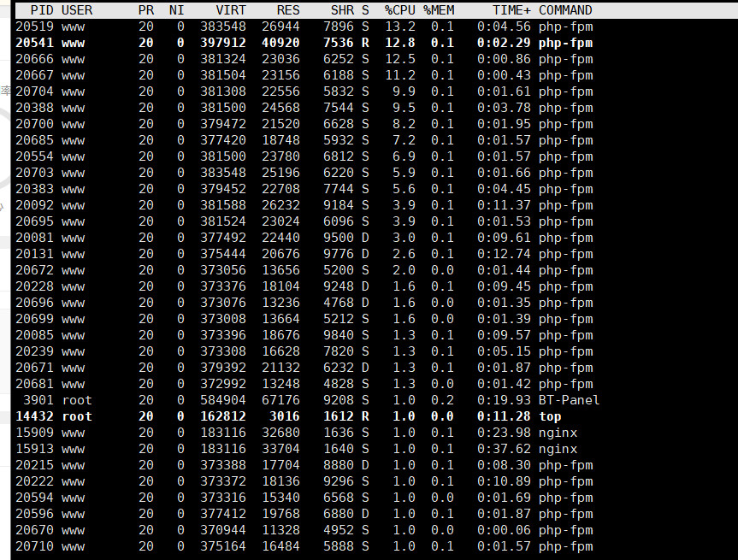The height and width of the screenshot is (560, 738).
Task: Click the VIRT column header
Action: [231, 10]
